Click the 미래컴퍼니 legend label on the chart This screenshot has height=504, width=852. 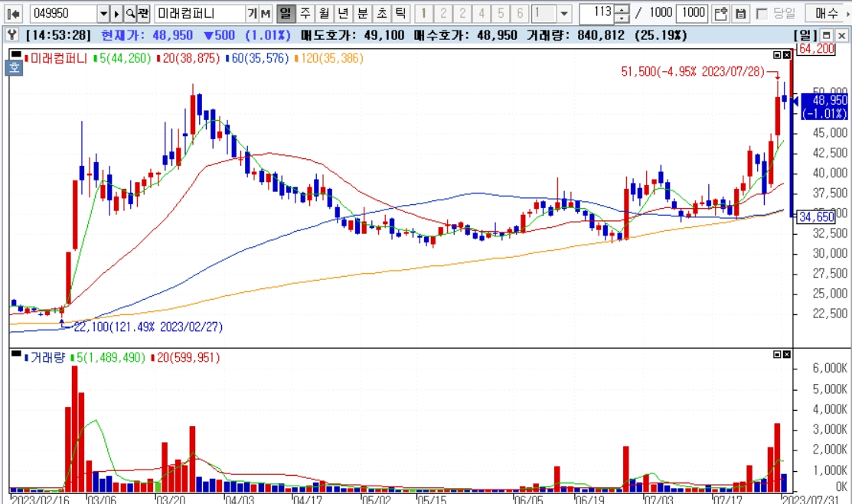coord(58,59)
